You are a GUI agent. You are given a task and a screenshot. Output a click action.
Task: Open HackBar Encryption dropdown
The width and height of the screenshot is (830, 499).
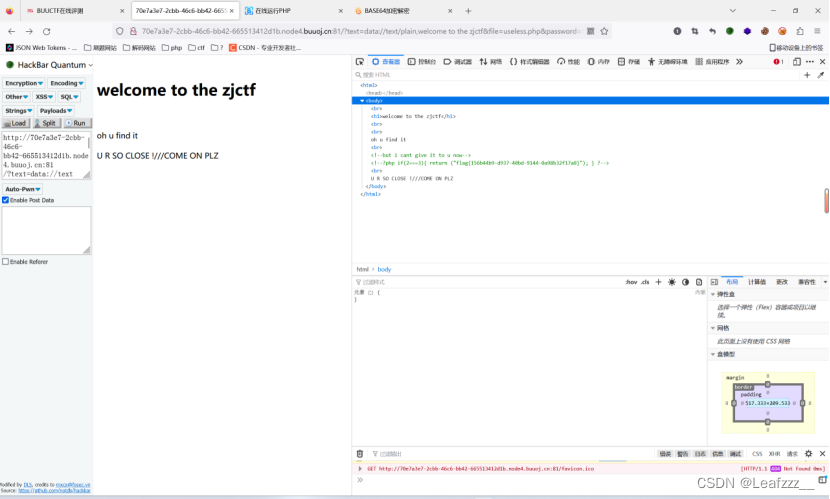click(24, 83)
